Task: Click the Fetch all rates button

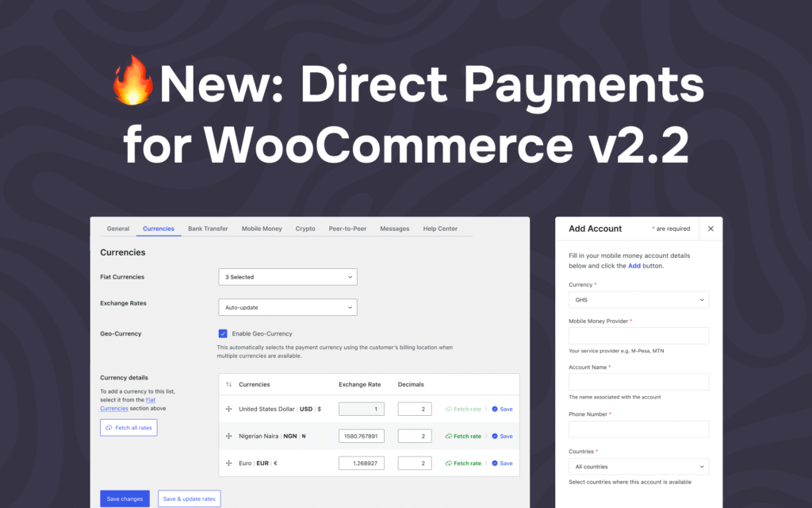Action: click(x=128, y=428)
